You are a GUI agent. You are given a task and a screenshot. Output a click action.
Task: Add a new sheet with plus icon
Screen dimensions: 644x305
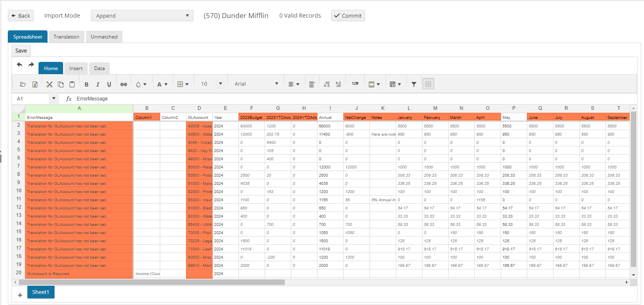tap(20, 295)
